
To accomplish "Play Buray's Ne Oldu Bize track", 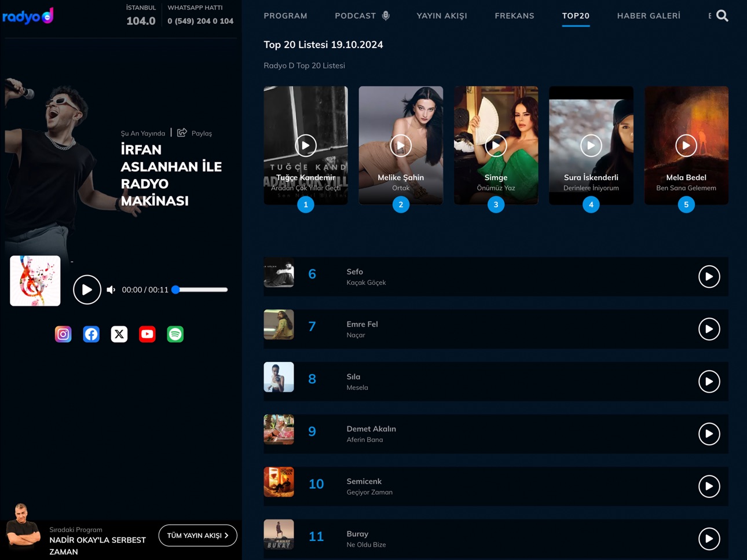I will click(709, 539).
